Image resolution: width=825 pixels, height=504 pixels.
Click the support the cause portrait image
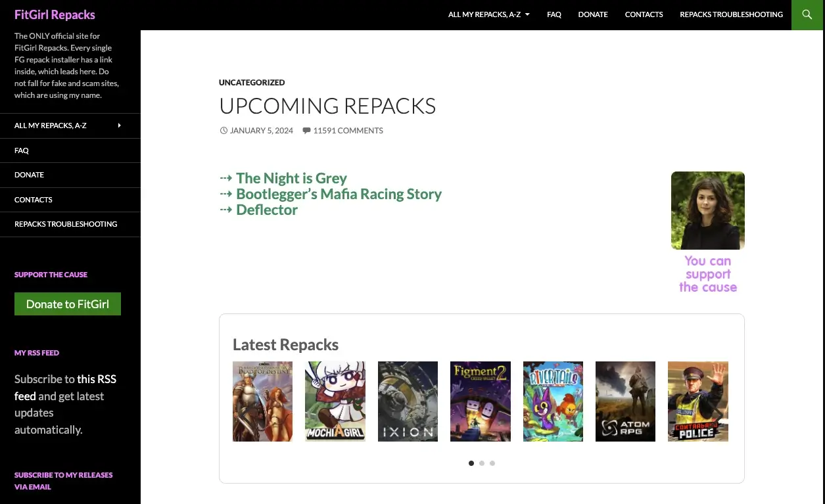click(x=707, y=210)
